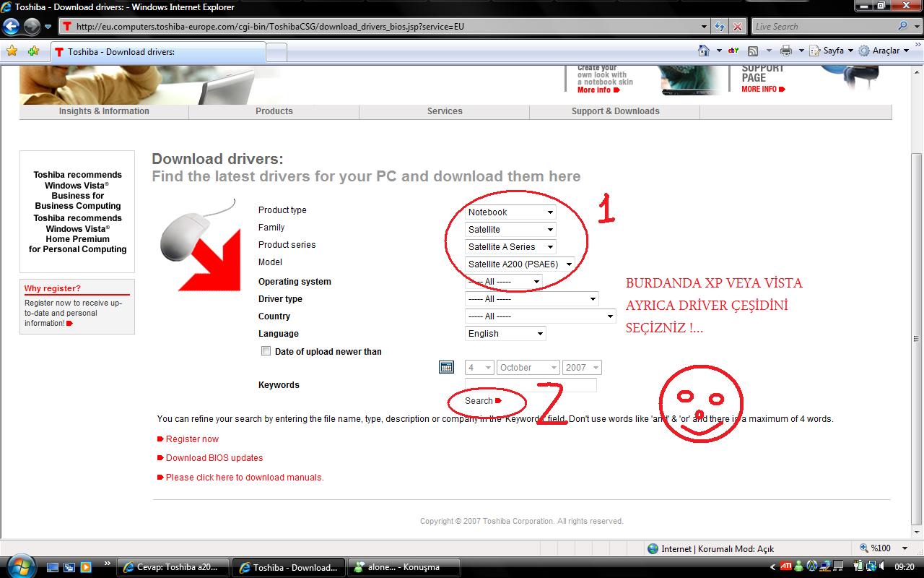924x578 pixels.
Task: Click the battery power tray icon
Action: [x=858, y=566]
